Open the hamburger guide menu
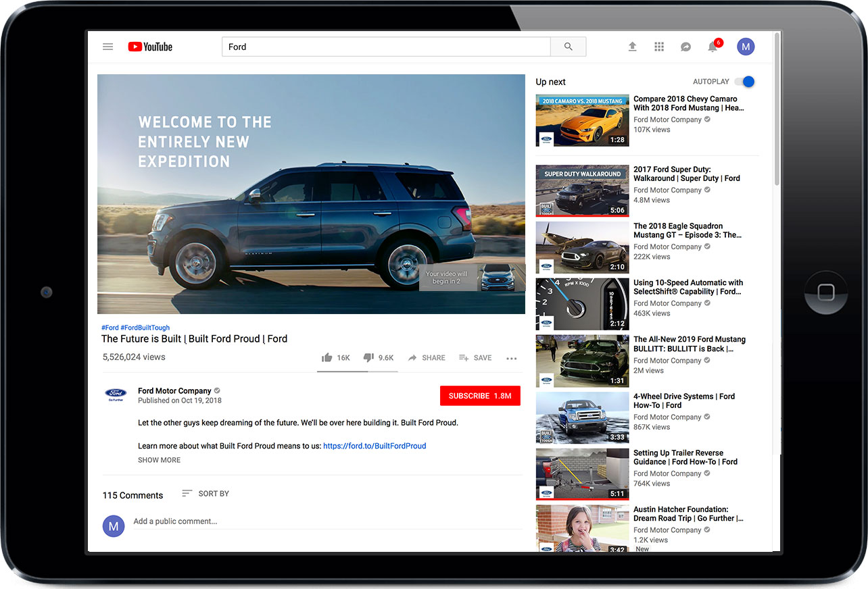 107,47
